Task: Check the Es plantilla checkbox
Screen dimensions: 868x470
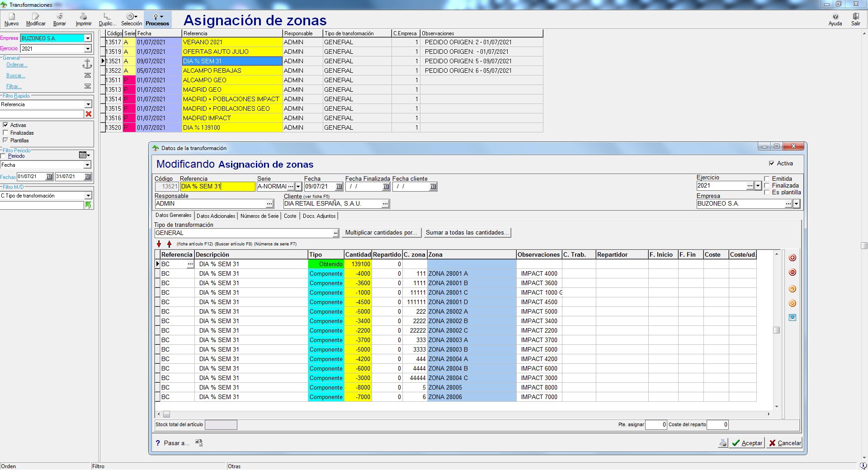Action: tap(767, 193)
